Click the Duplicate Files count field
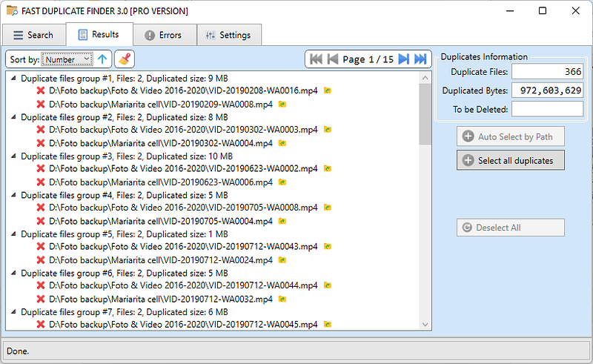 coord(547,71)
